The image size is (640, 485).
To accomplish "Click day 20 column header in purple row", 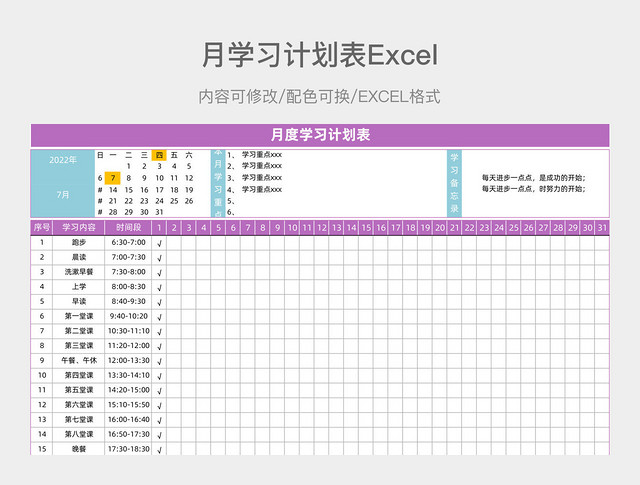I will pos(440,227).
